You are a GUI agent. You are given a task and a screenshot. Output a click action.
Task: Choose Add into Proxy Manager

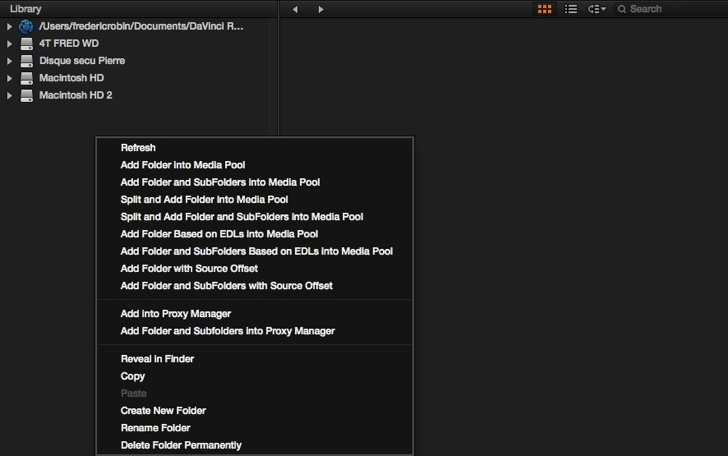point(175,314)
